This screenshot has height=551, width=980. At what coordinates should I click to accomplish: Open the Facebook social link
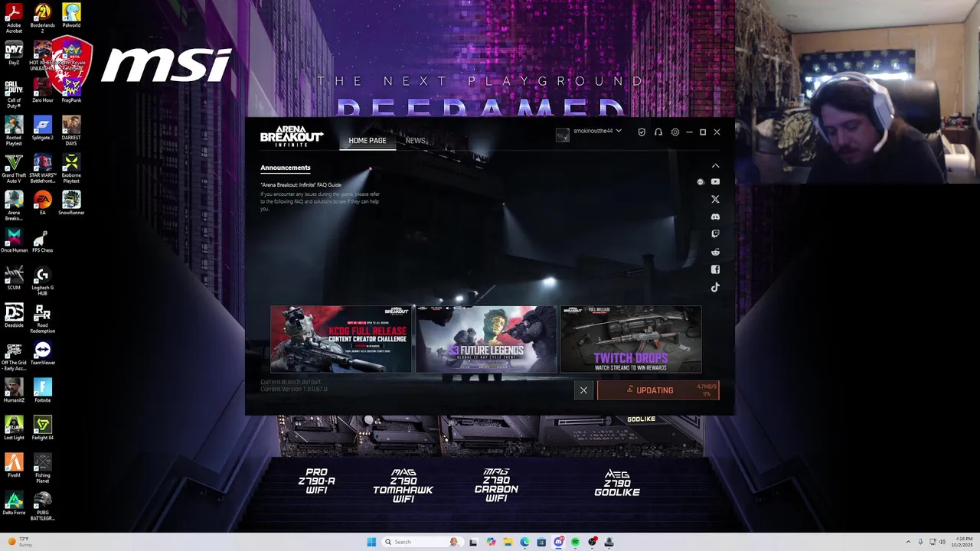click(715, 269)
